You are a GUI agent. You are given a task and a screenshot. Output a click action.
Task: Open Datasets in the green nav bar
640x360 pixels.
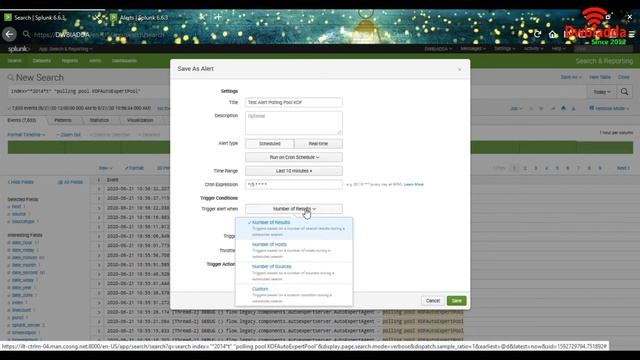42,61
